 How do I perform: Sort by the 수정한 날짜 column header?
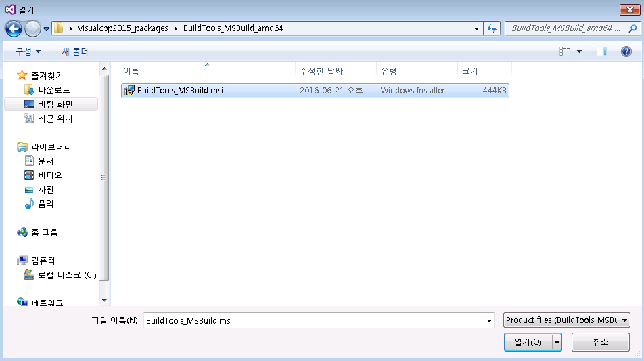pos(321,71)
